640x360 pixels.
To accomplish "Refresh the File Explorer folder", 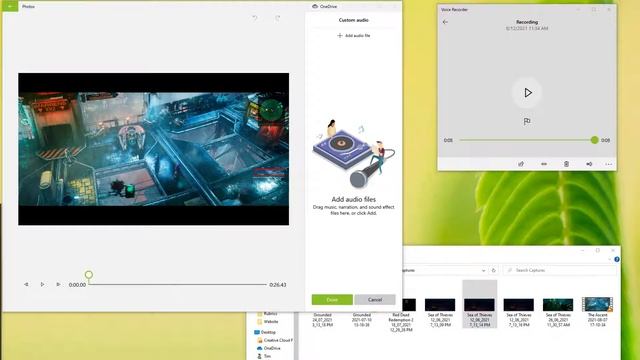I will pos(493,270).
